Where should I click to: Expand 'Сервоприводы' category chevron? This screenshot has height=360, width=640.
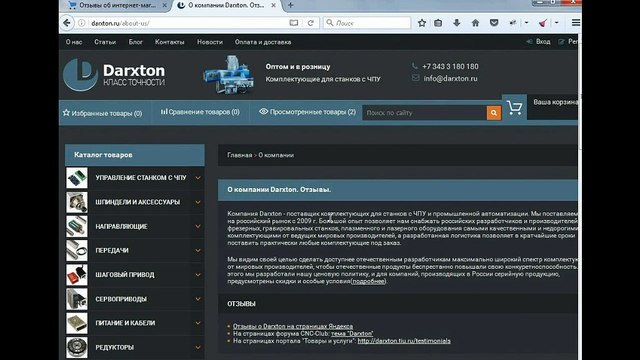click(198, 299)
